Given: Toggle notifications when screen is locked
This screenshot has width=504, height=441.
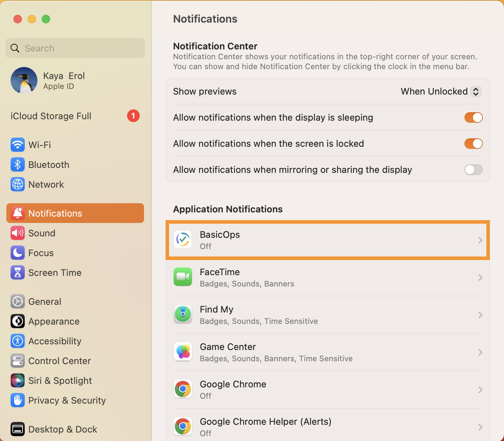Looking at the screenshot, I should pos(473,144).
